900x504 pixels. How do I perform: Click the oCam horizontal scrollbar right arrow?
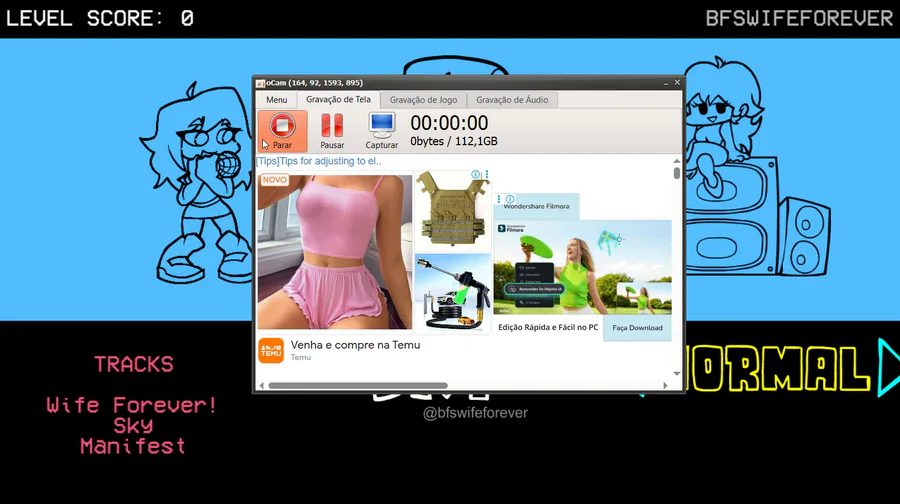point(665,386)
